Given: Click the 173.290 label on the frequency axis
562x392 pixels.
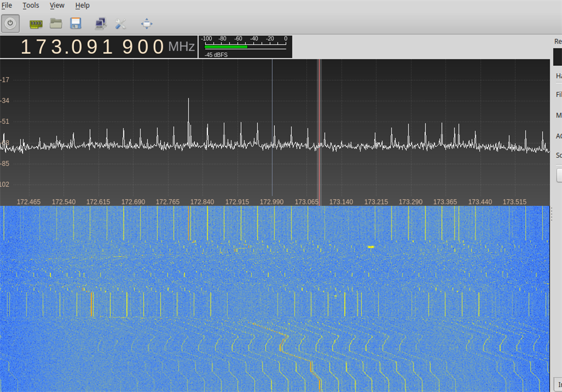Looking at the screenshot, I should pos(411,202).
